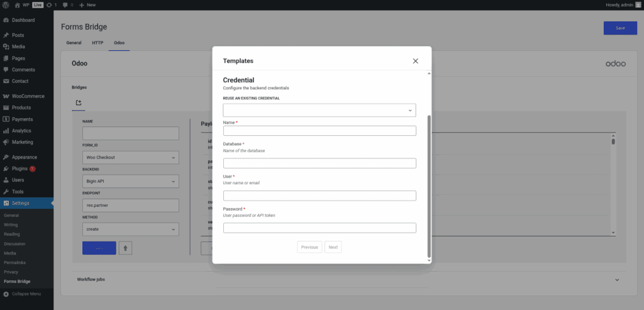644x310 pixels.
Task: Open the Writing settings submenu link
Action: point(11,224)
